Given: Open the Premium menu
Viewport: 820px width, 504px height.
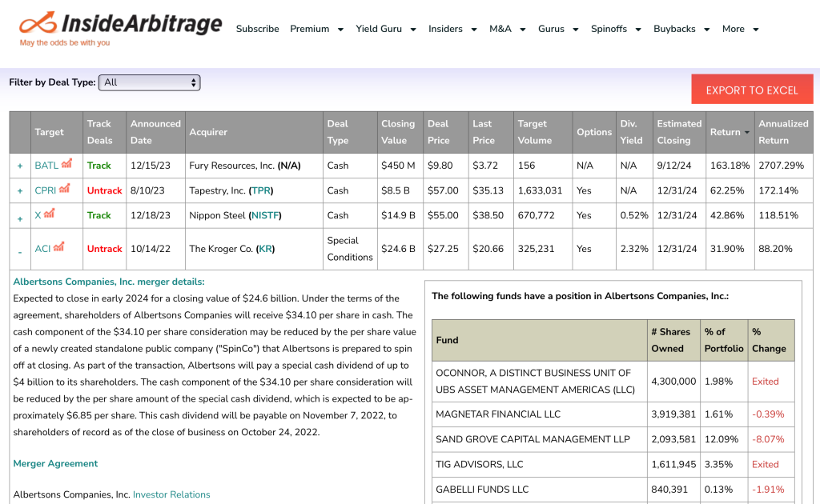Looking at the screenshot, I should (x=316, y=30).
